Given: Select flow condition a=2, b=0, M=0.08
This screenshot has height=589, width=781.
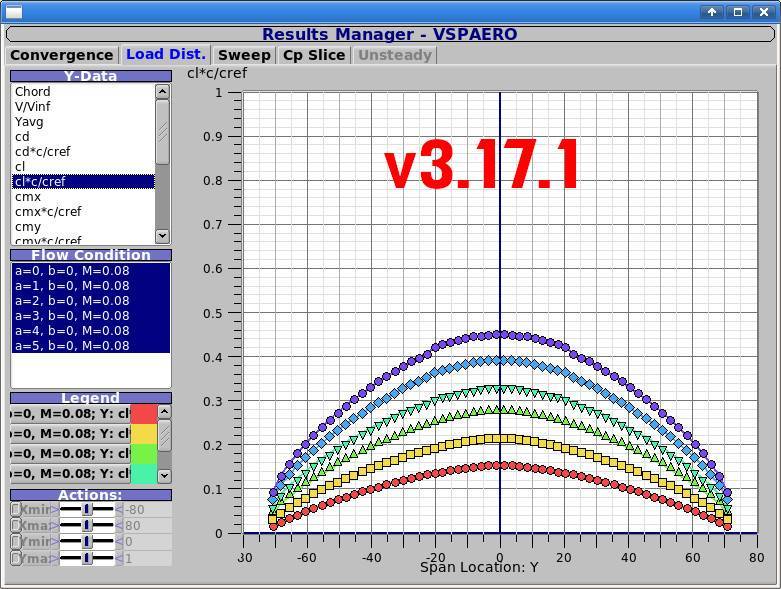Looking at the screenshot, I should 91,301.
